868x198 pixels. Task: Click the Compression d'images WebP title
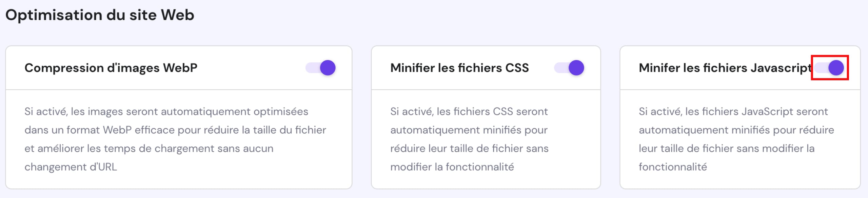point(112,68)
